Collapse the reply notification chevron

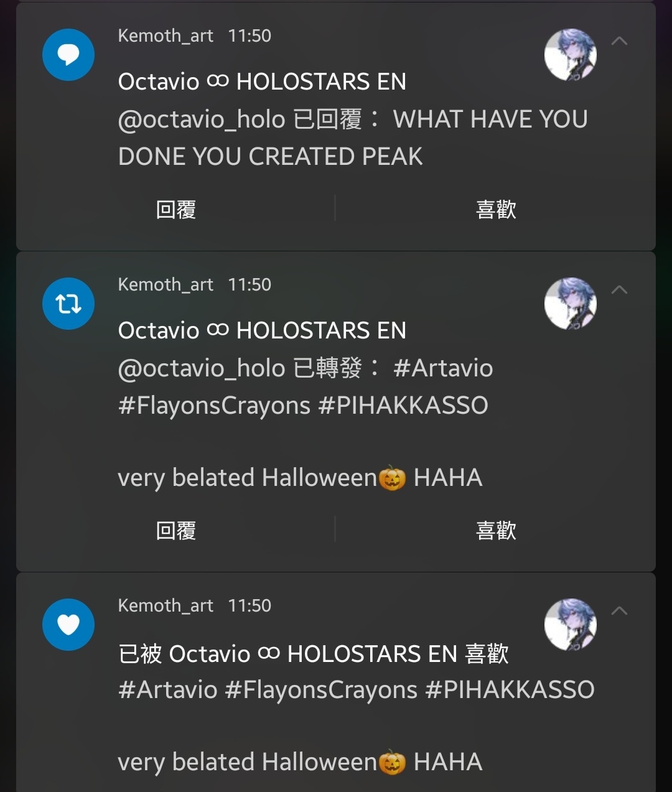619,41
